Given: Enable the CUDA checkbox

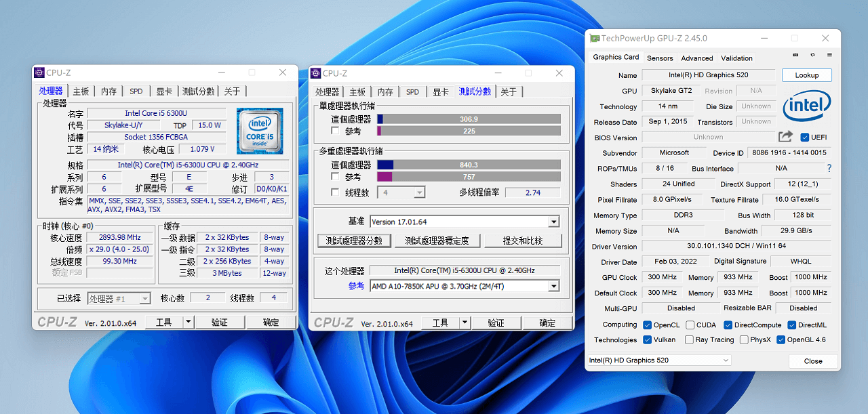Looking at the screenshot, I should [x=690, y=325].
